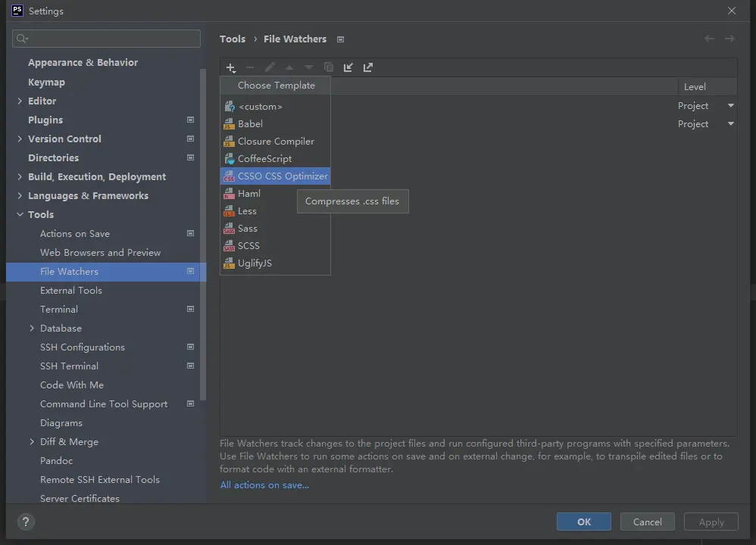Viewport: 756px width, 545px height.
Task: Choose the SCSS template
Action: tap(275, 245)
